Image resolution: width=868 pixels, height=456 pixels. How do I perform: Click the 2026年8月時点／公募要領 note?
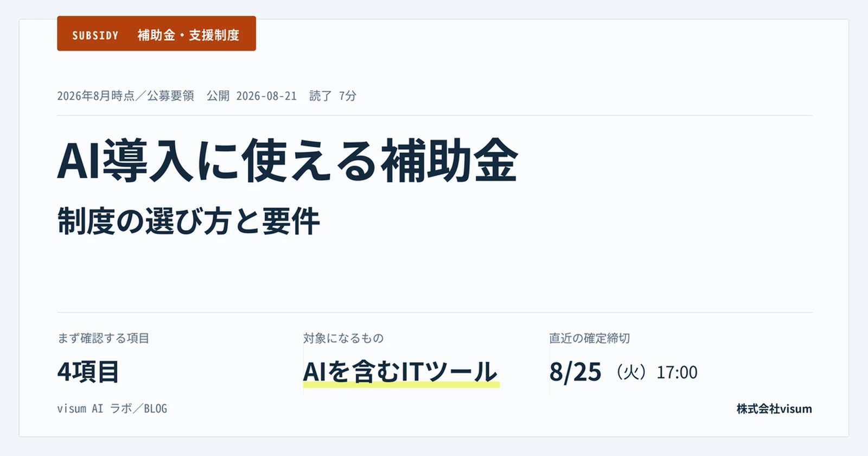click(125, 96)
